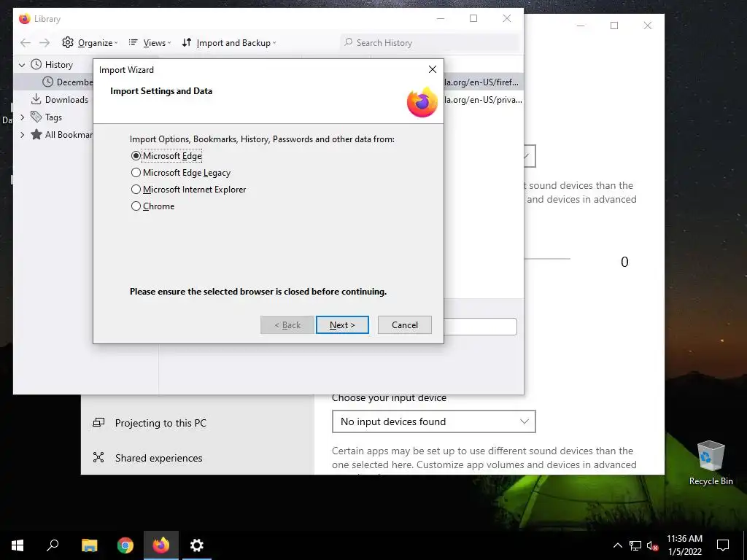Open the Recycle Bin desktop icon
This screenshot has width=747, height=560.
pyautogui.click(x=711, y=462)
